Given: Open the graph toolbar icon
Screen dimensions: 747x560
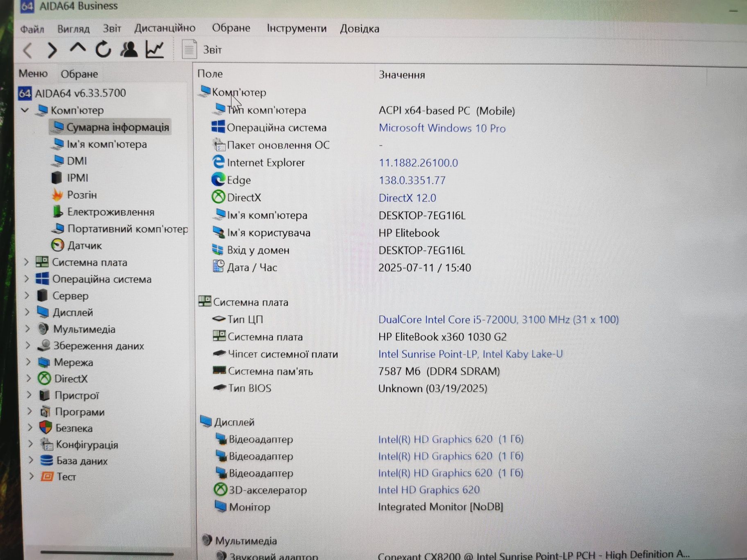Looking at the screenshot, I should click(x=155, y=50).
